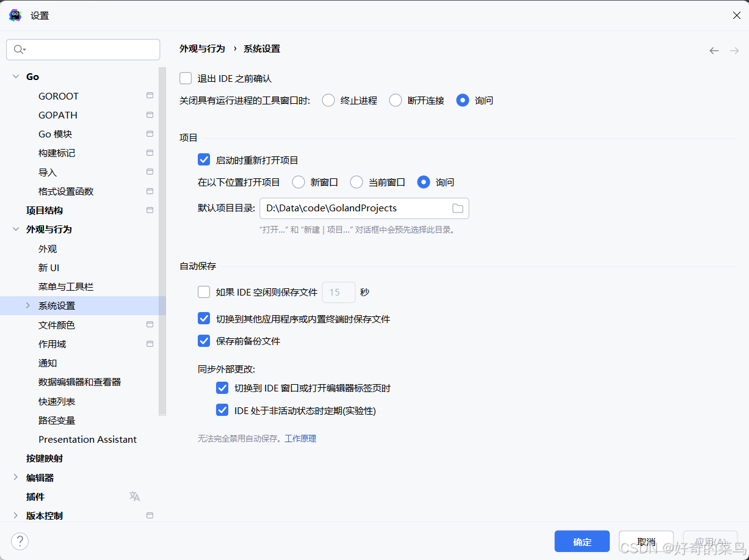Select 询问 radio for opening projects
This screenshot has width=749, height=560.
424,182
